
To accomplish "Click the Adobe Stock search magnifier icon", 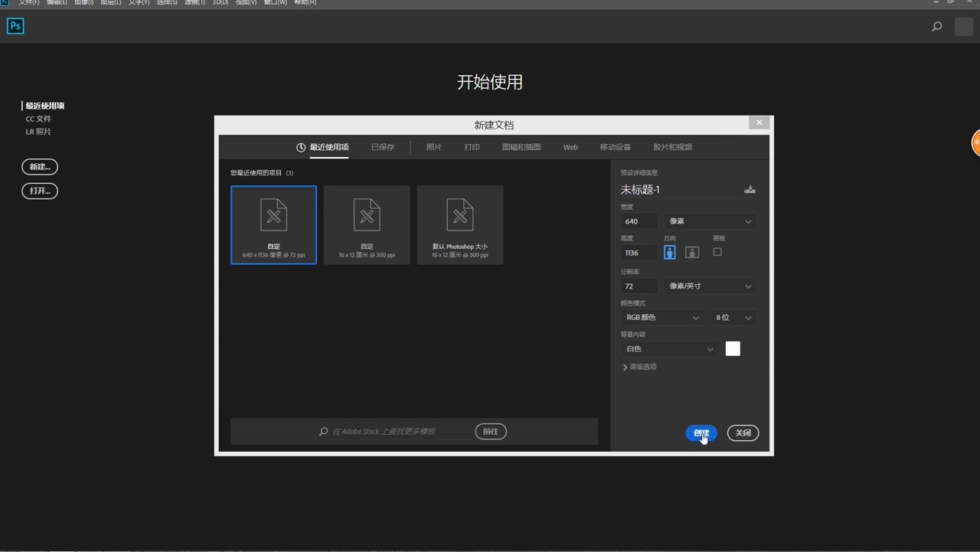I will pyautogui.click(x=324, y=432).
